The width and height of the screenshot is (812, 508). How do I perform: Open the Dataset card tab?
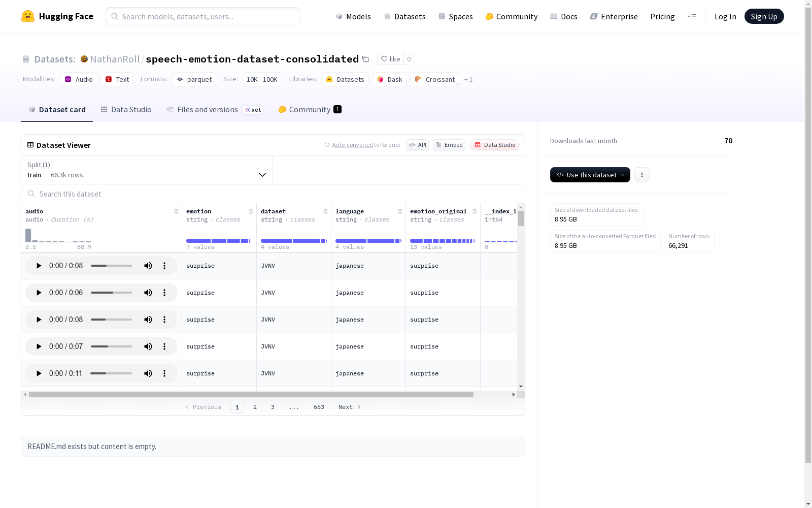pos(57,110)
